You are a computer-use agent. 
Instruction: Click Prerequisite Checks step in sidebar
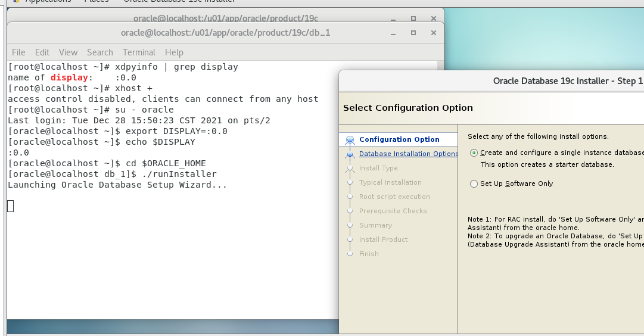pos(393,211)
